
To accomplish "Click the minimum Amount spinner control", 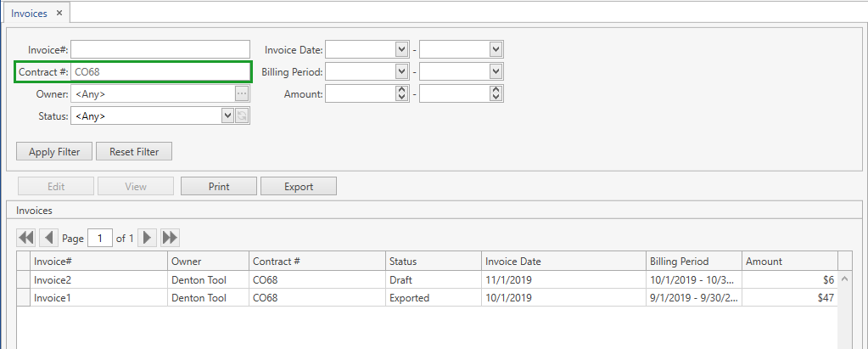I will point(402,94).
